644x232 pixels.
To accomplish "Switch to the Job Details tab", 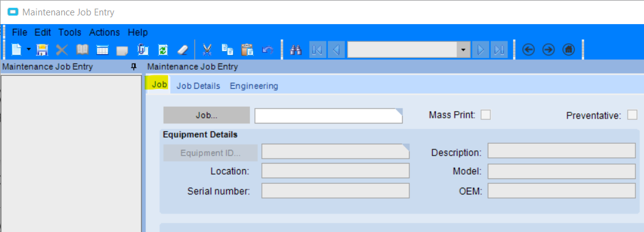I will click(x=198, y=86).
